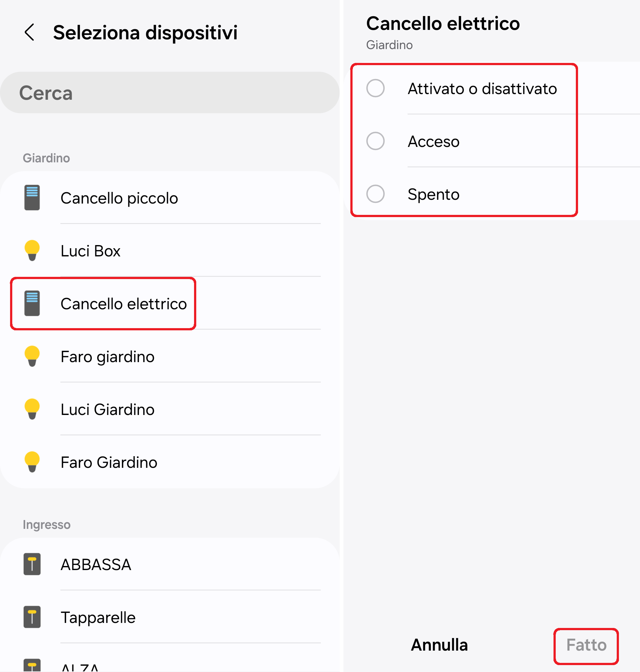Go back using the arrow icon

(30, 32)
